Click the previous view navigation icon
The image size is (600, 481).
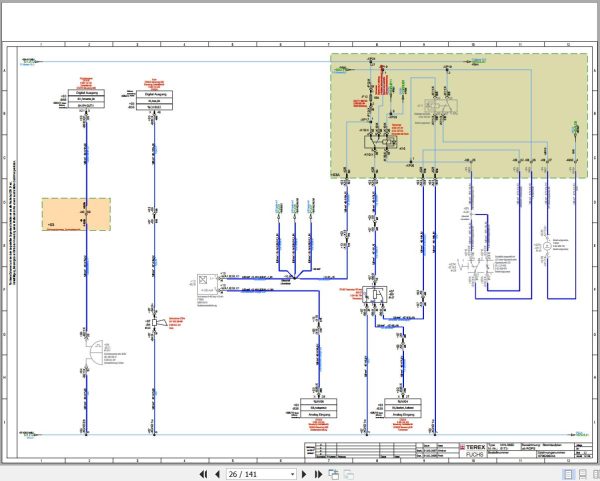[334, 474]
